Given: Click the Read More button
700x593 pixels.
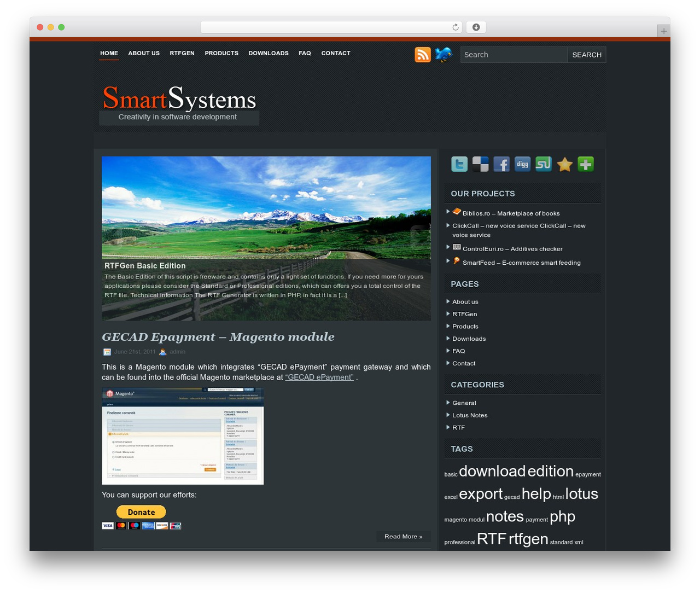Looking at the screenshot, I should 403,537.
